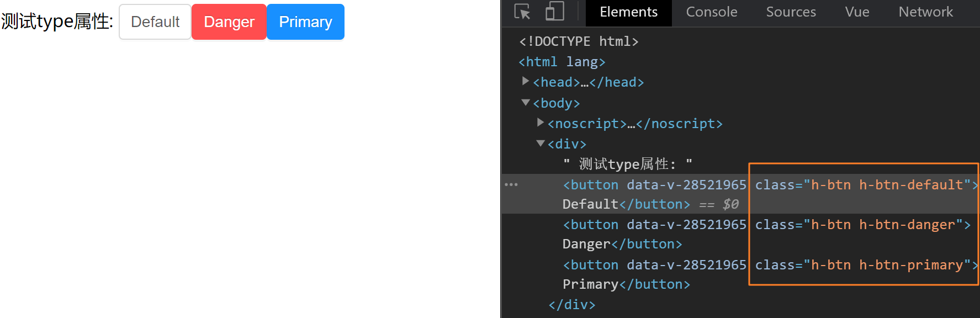The height and width of the screenshot is (318, 980).
Task: Expand the noscript element node
Action: [541, 123]
